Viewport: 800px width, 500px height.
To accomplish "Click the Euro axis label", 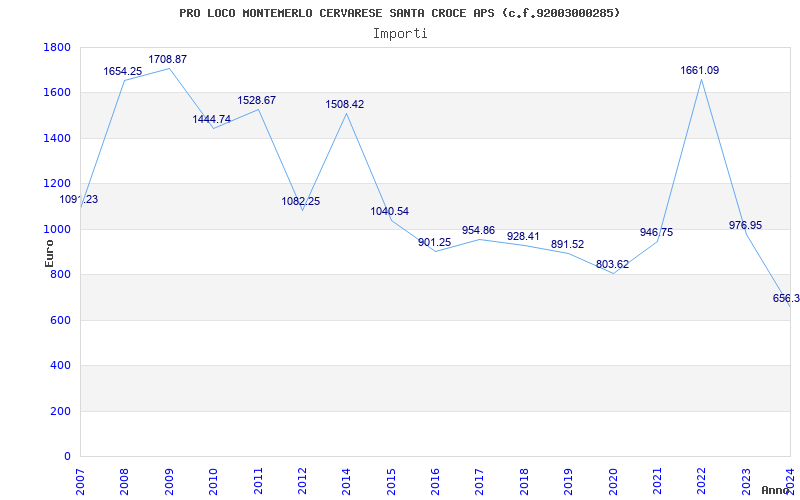I will click(49, 254).
